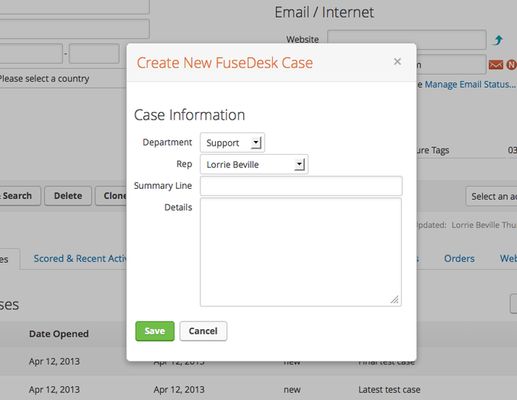The height and width of the screenshot is (400, 517).
Task: Open the Select an action dropdown
Action: 491,196
